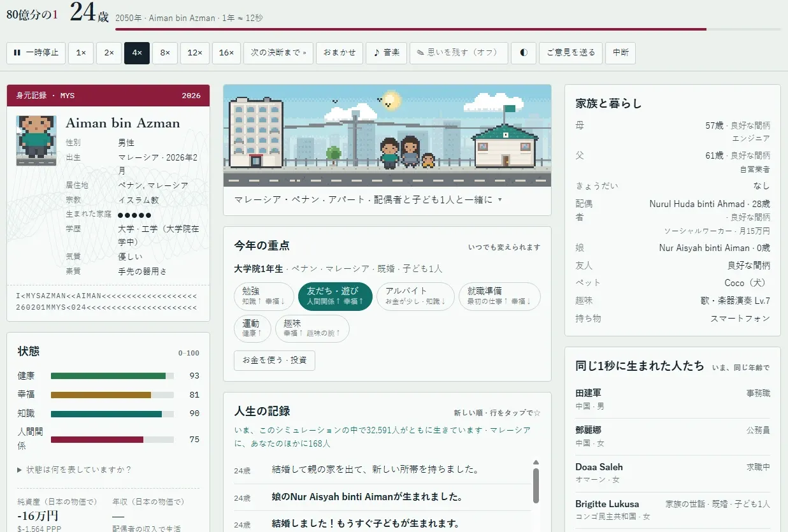Image resolution: width=788 pixels, height=532 pixels.
Task: Select 田建軍 in same-second births list
Action: pos(673,399)
